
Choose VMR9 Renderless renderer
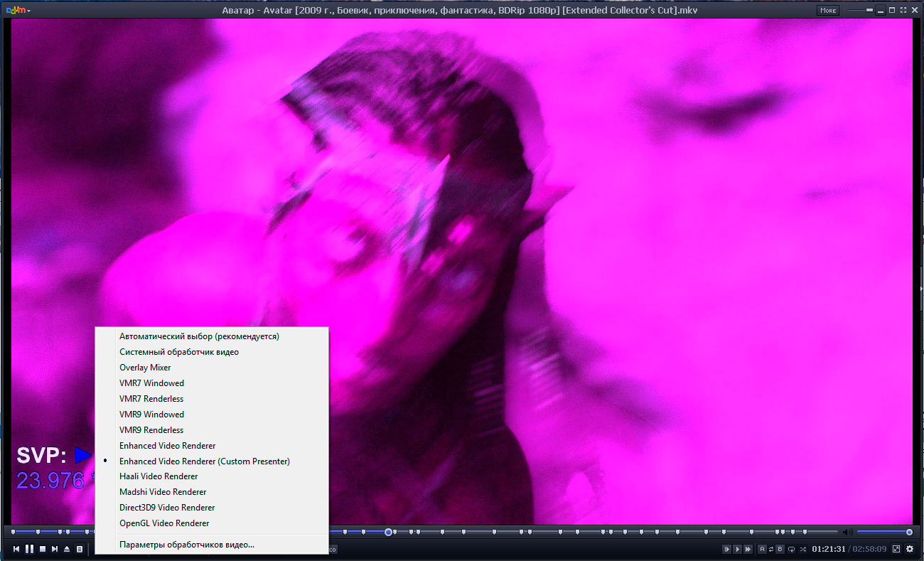point(212,430)
